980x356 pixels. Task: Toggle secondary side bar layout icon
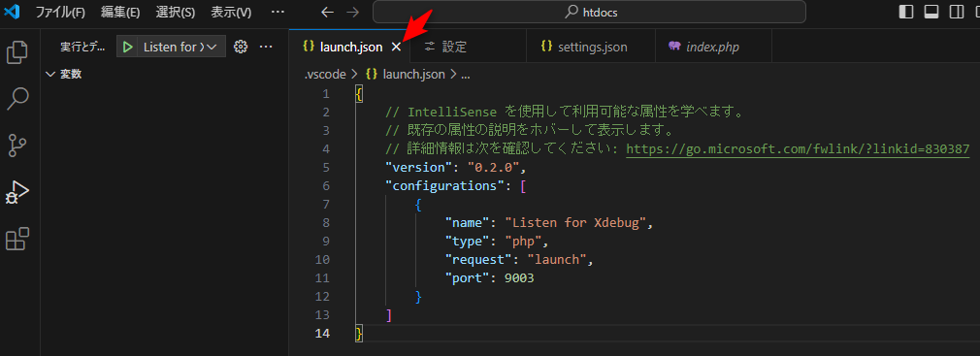click(957, 12)
